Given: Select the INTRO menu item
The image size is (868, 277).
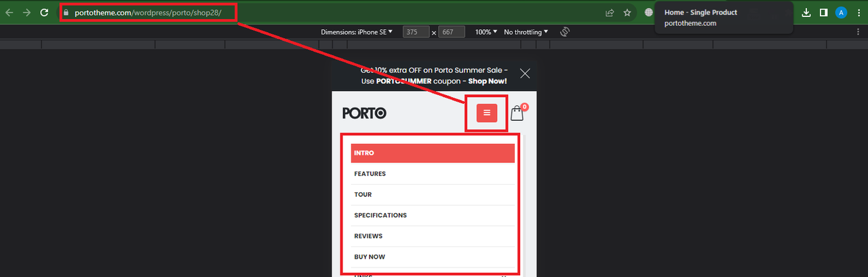Looking at the screenshot, I should 433,153.
